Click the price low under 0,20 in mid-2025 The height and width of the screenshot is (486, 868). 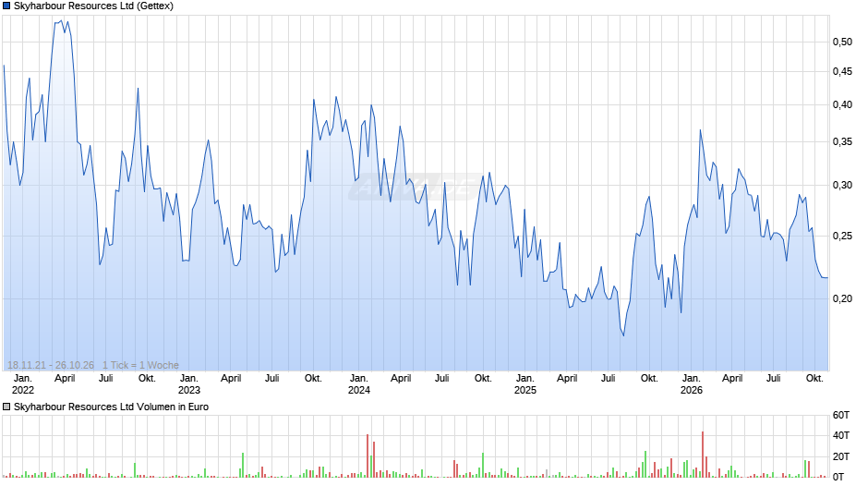[623, 335]
